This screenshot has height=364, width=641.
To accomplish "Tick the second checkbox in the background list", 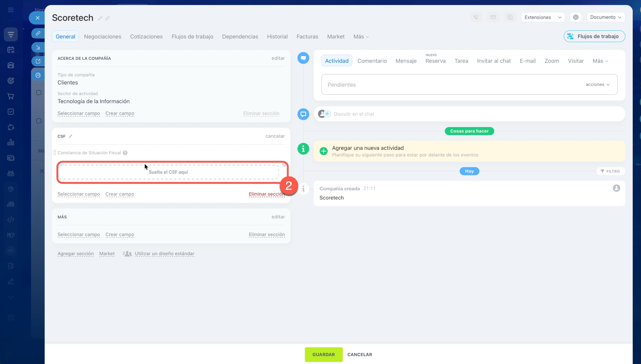I will (39, 121).
